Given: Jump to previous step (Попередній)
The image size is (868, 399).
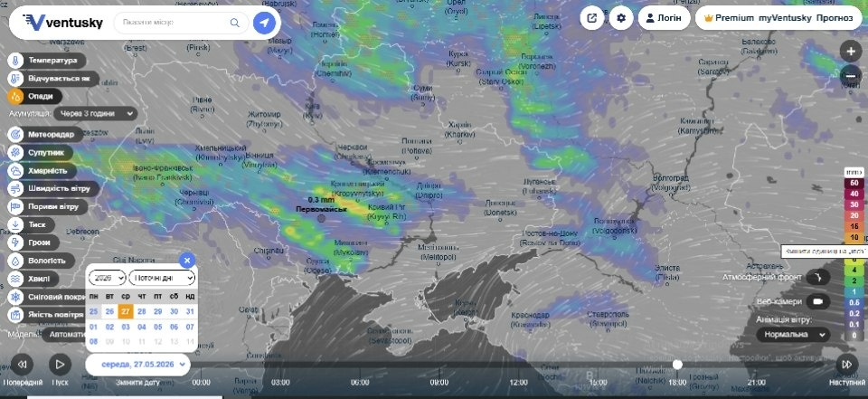Looking at the screenshot, I should 22,365.
